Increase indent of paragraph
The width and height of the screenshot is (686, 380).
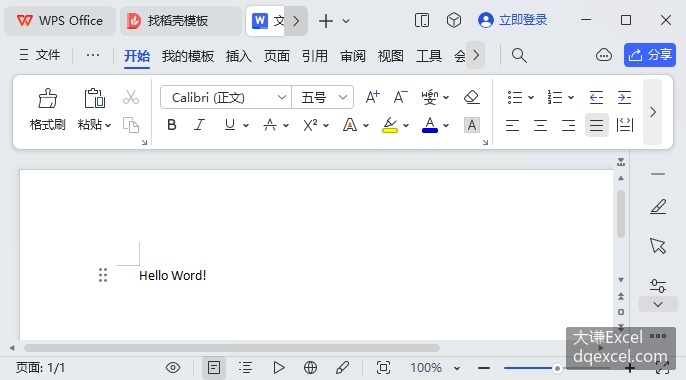click(x=624, y=97)
